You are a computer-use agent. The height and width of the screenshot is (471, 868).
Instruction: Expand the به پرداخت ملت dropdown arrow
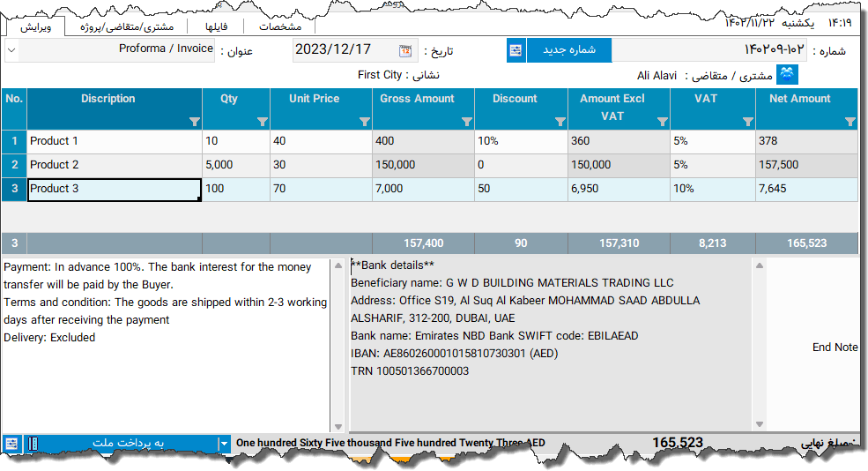[224, 444]
